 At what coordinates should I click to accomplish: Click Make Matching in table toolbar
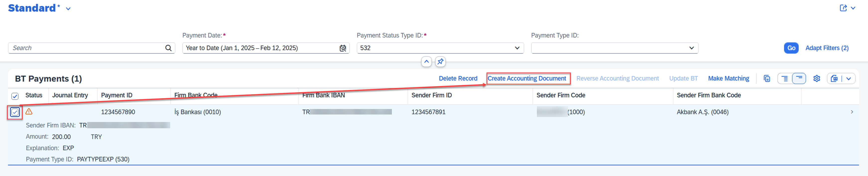(728, 78)
